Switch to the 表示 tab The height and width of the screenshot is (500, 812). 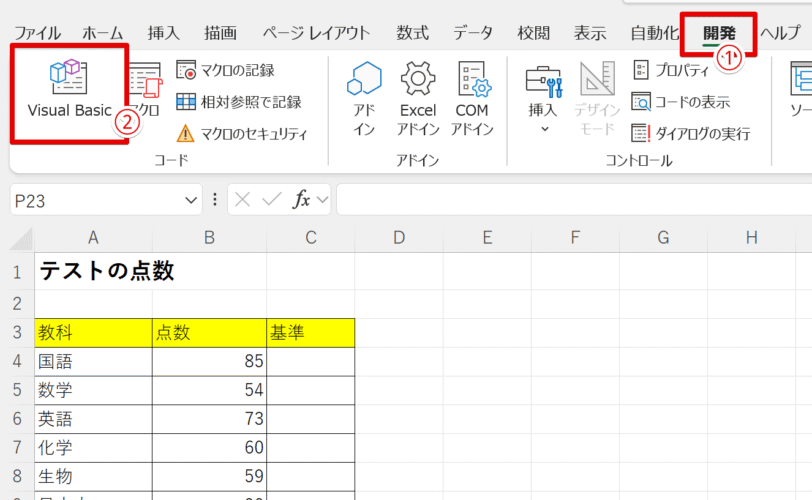click(x=590, y=33)
